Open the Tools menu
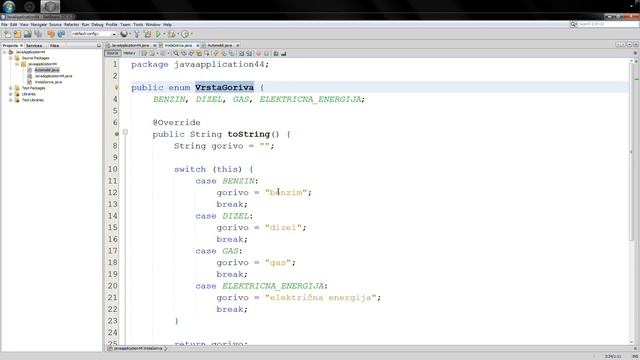 [x=138, y=25]
